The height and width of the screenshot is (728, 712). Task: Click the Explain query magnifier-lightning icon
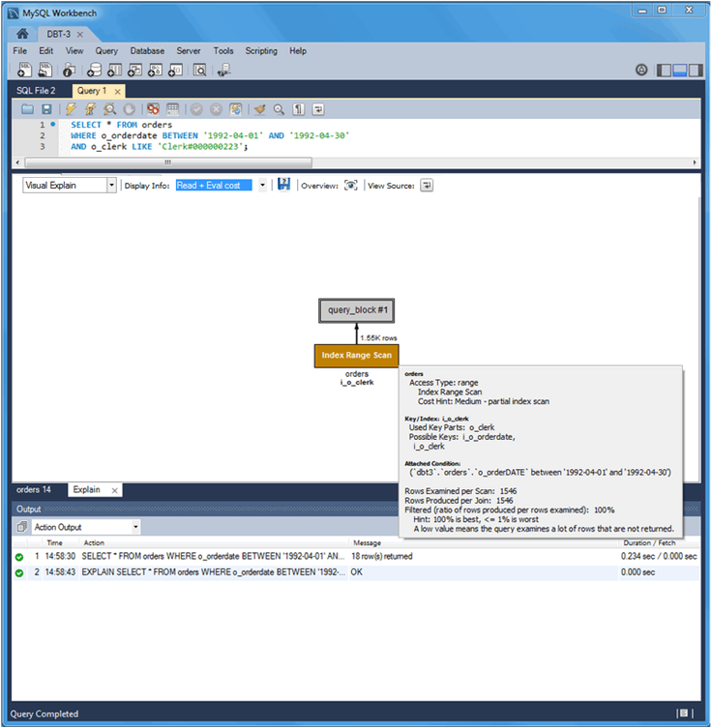coord(109,109)
